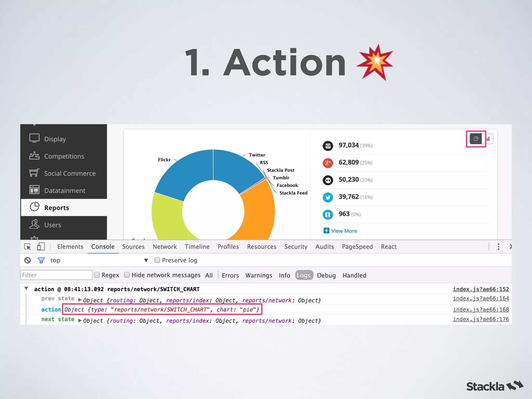This screenshot has height=399, width=532.
Task: Click the Competitions podium icon
Action: click(x=34, y=155)
